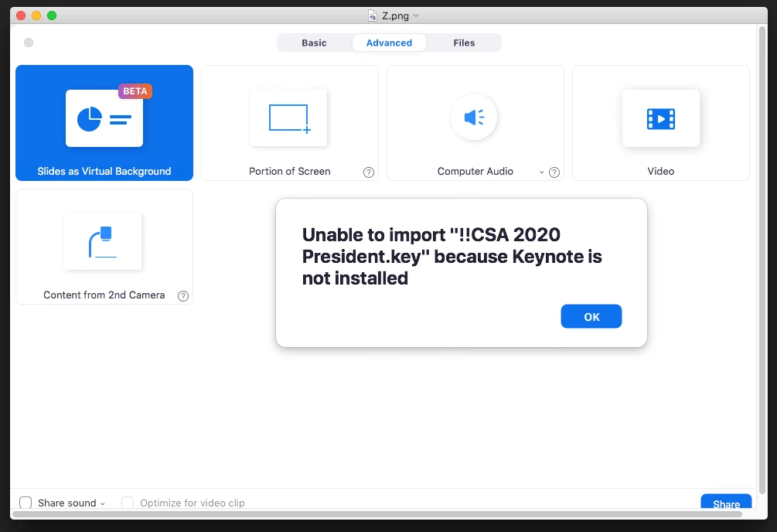Screen dimensions: 777x532
Task: Switch to the Advanced tab
Action: pyautogui.click(x=389, y=43)
